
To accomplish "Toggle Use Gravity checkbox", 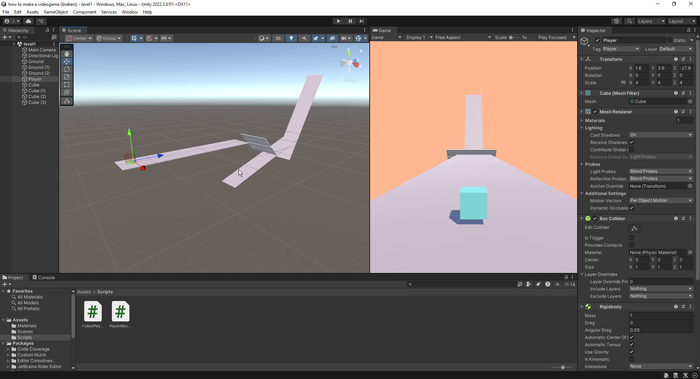I will (x=631, y=352).
